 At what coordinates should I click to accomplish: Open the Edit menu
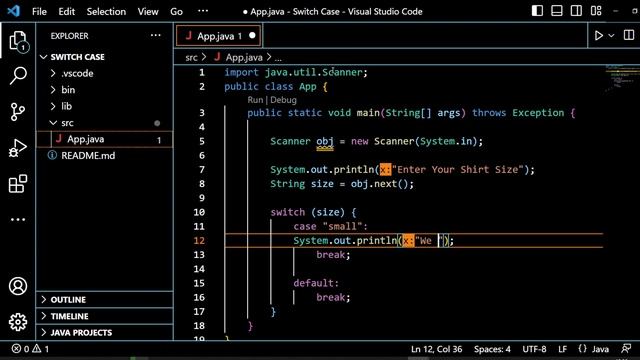click(x=66, y=11)
